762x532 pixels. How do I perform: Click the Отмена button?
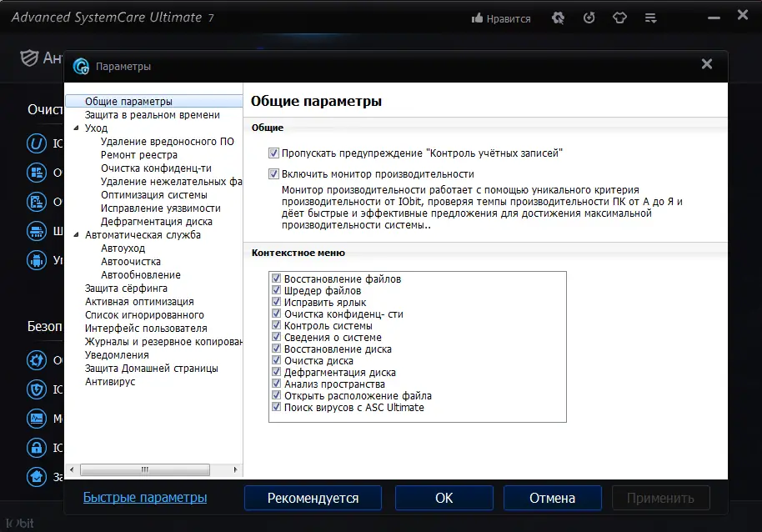553,498
